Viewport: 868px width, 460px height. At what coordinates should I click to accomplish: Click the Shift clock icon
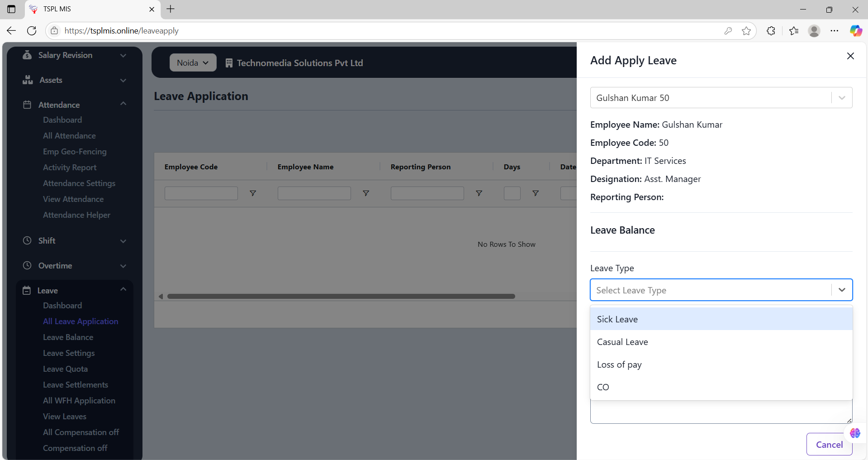pyautogui.click(x=27, y=240)
